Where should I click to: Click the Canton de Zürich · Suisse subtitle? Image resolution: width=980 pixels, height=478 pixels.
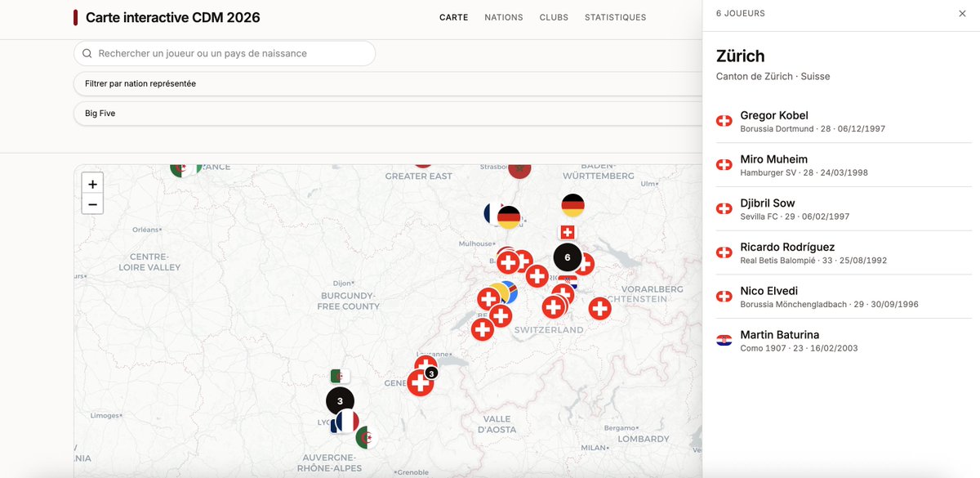773,76
